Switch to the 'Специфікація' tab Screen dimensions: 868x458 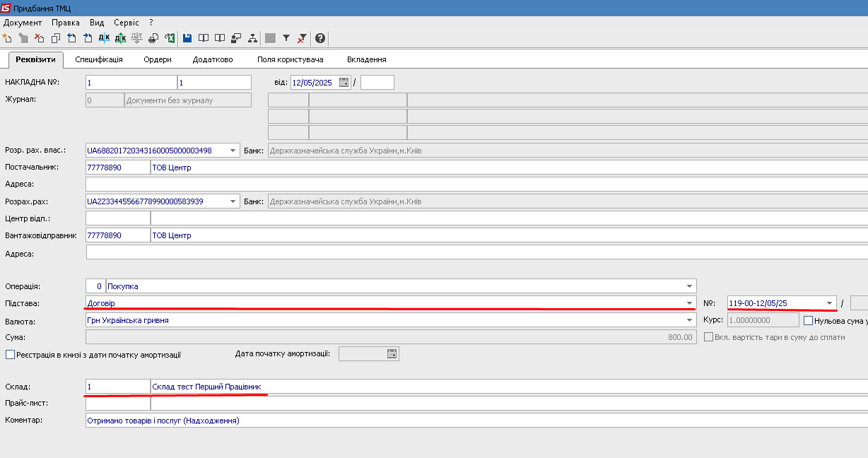tap(99, 59)
